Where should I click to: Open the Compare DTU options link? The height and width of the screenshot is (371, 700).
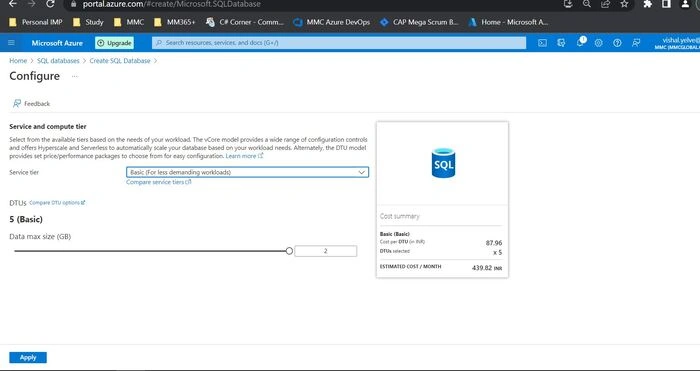click(57, 203)
